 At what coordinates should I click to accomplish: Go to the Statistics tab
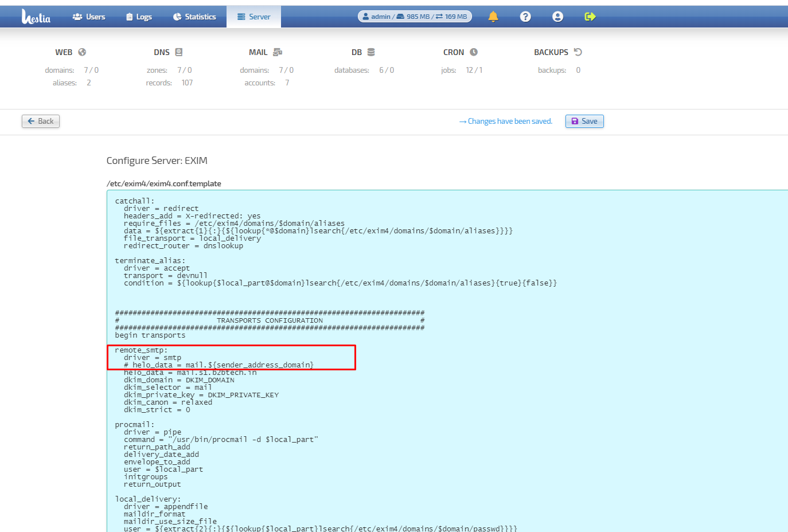coord(194,16)
